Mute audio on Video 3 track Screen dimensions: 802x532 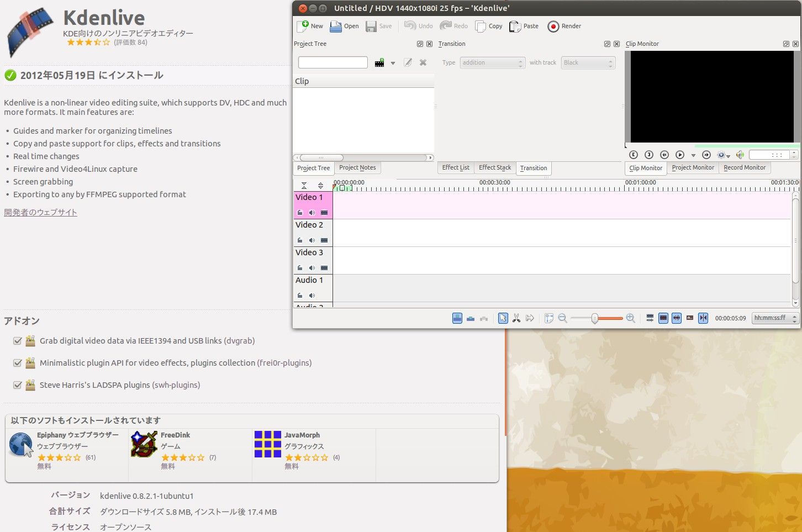coord(312,268)
